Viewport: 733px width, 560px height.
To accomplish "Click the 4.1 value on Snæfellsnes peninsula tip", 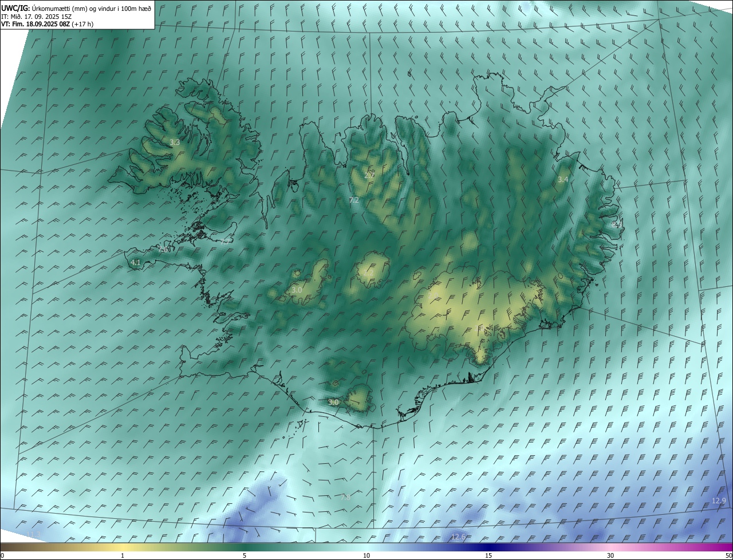I will [x=136, y=262].
